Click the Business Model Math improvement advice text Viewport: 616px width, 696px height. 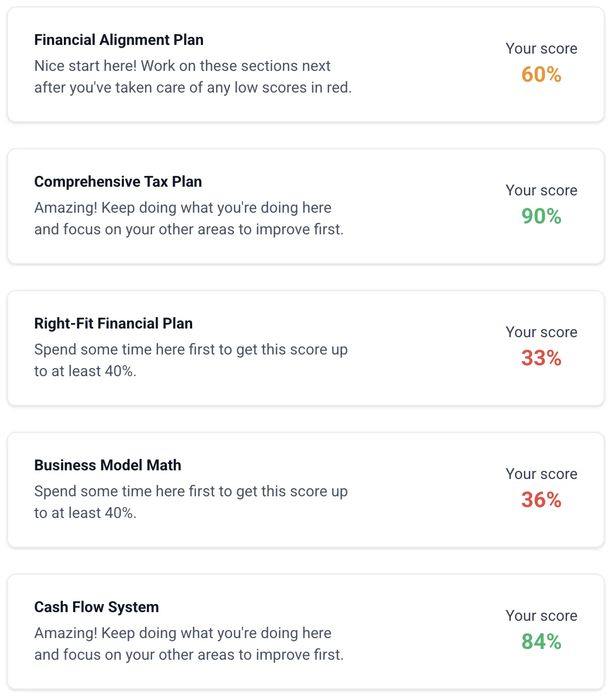coord(191,502)
